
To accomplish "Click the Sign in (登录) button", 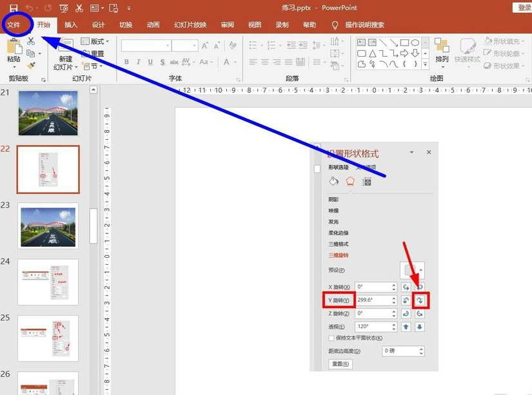I will (524, 7).
